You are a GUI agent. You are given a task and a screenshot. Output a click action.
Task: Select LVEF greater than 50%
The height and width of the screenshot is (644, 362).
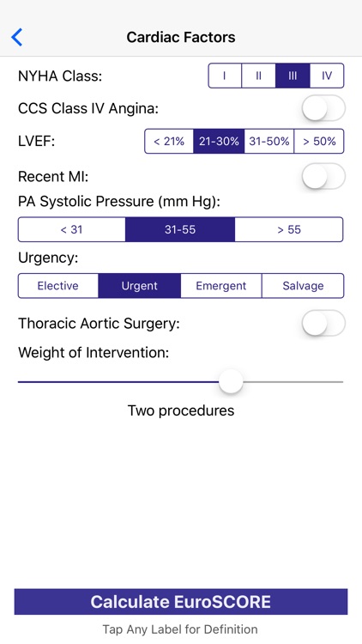click(x=319, y=142)
